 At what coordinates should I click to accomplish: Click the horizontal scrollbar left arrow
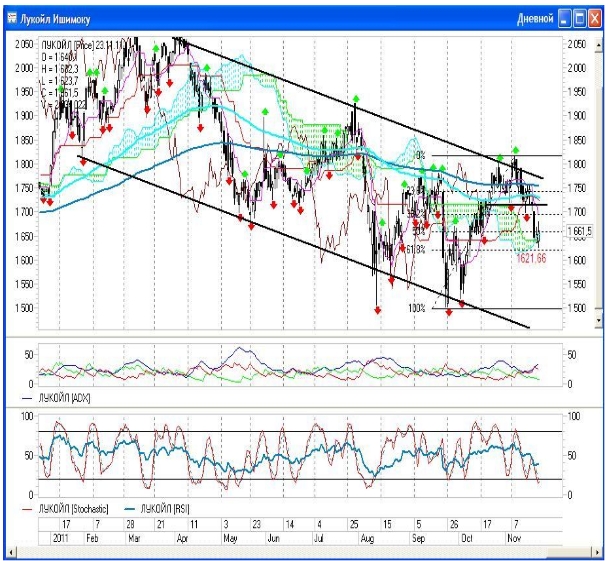pos(11,552)
